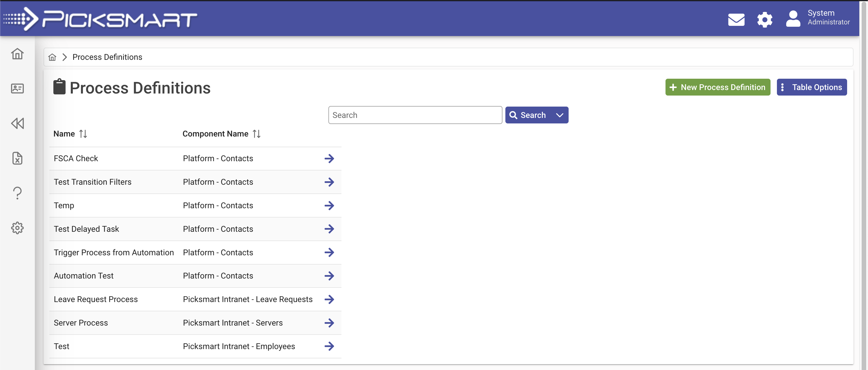Viewport: 868px width, 370px height.
Task: Sort table by Component Name column
Action: 256,134
